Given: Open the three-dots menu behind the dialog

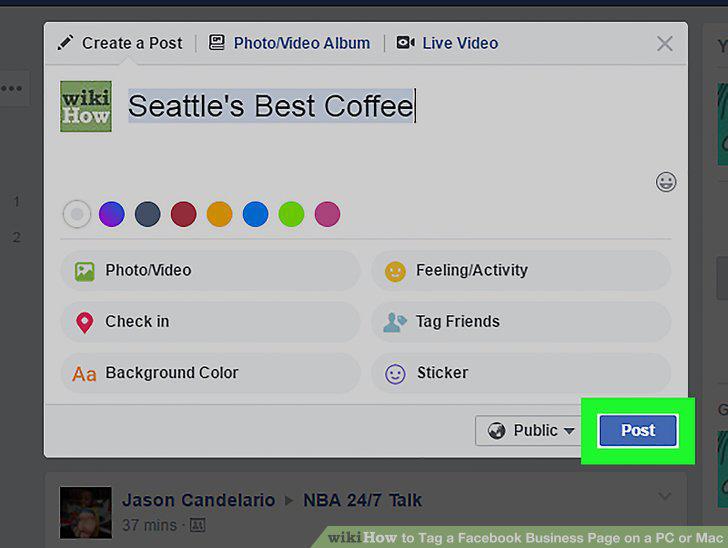Looking at the screenshot, I should (x=11, y=88).
